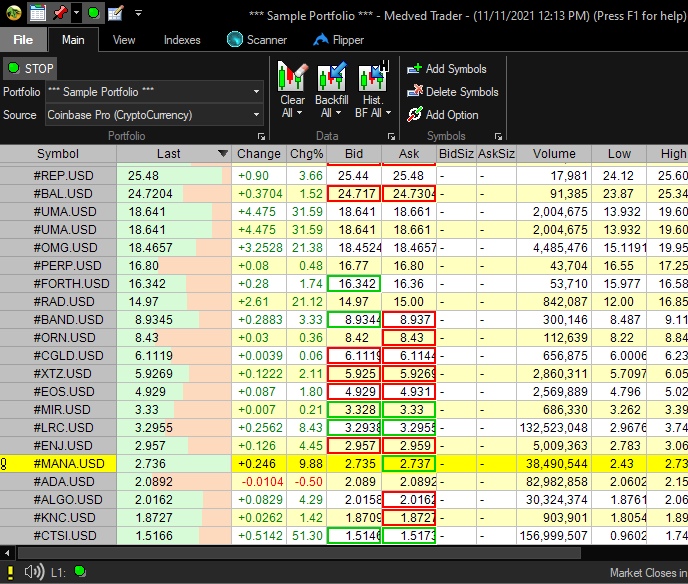
Task: Click the 132,523,048 volume cell
Action: tap(554, 427)
